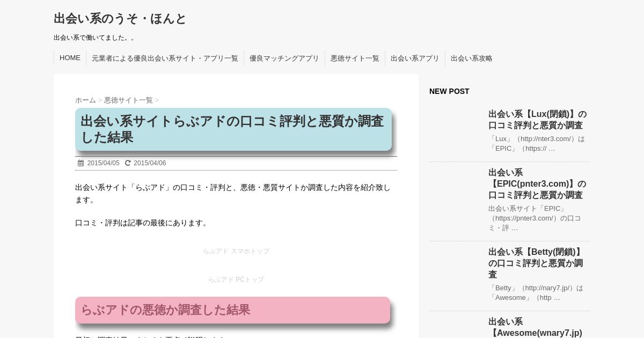Open the Betty(閉鎖) post link
644x338 pixels.
pyautogui.click(x=536, y=263)
